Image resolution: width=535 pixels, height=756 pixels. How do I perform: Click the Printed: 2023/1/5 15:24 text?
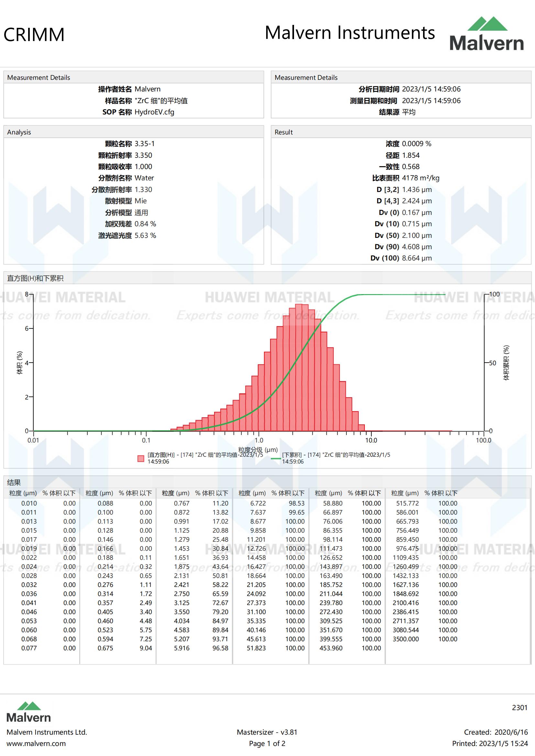click(490, 743)
